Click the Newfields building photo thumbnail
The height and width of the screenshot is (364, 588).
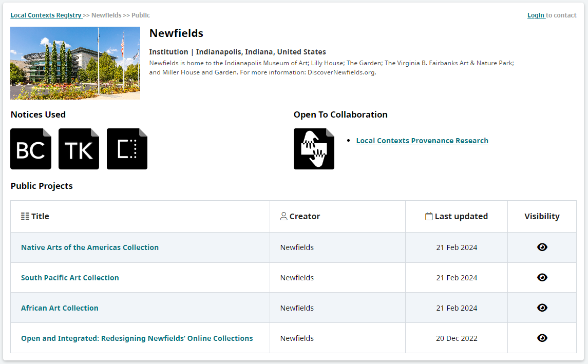pyautogui.click(x=75, y=63)
